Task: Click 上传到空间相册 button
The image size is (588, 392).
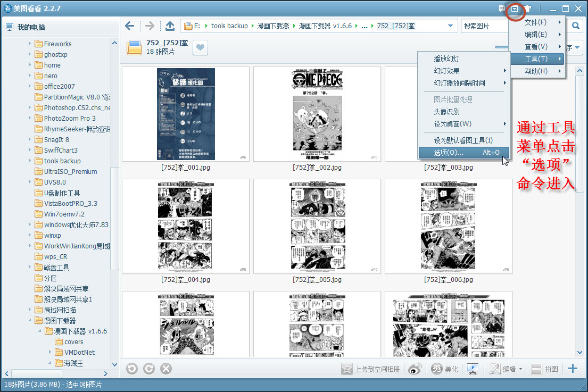Action: tap(370, 369)
